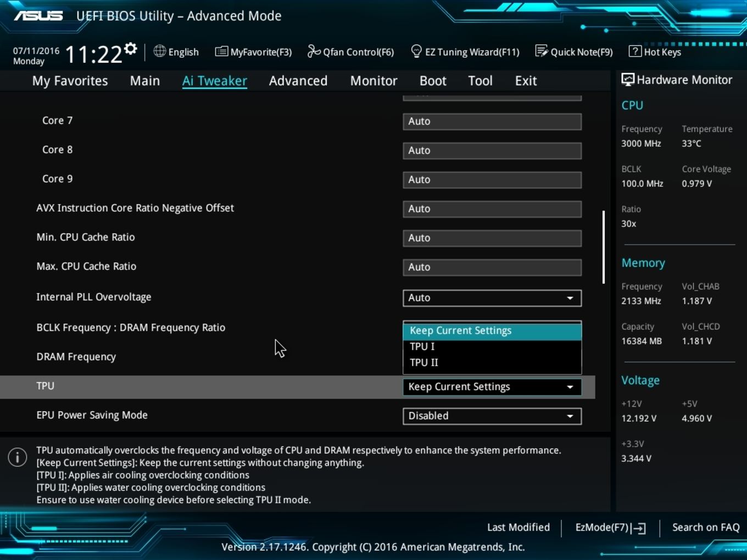Open the Tool tab
Screen dimensions: 747x560
click(480, 81)
